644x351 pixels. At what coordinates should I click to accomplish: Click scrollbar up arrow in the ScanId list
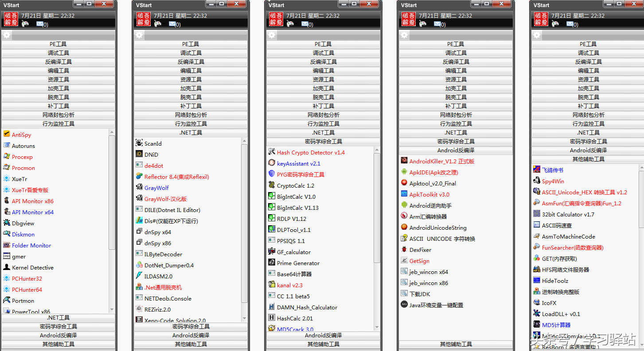click(244, 141)
